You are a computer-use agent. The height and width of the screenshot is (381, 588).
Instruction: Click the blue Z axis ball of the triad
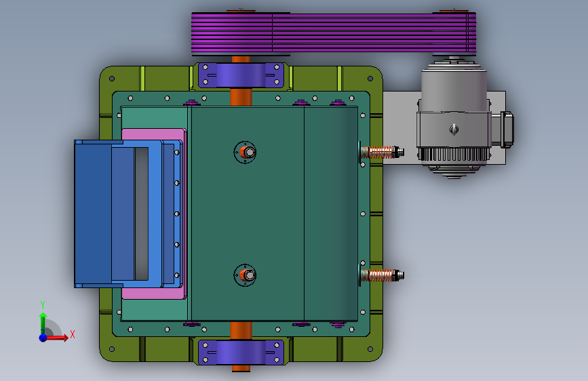pyautogui.click(x=43, y=338)
